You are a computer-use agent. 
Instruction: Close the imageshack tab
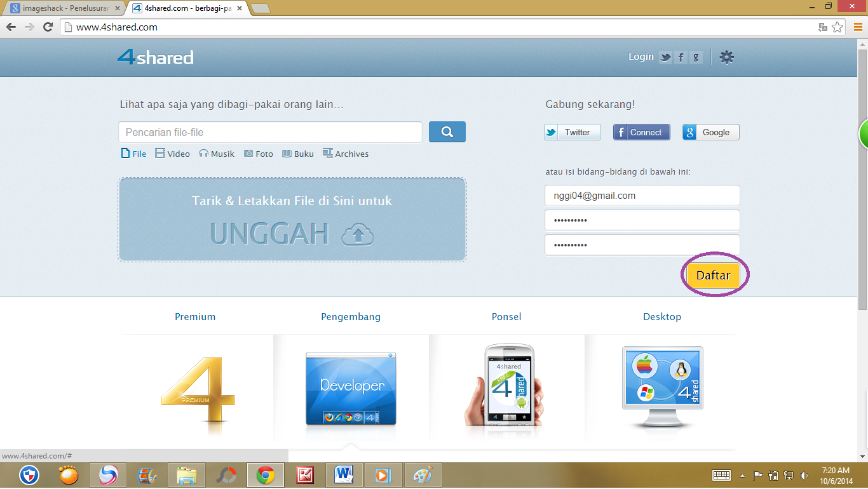(117, 9)
